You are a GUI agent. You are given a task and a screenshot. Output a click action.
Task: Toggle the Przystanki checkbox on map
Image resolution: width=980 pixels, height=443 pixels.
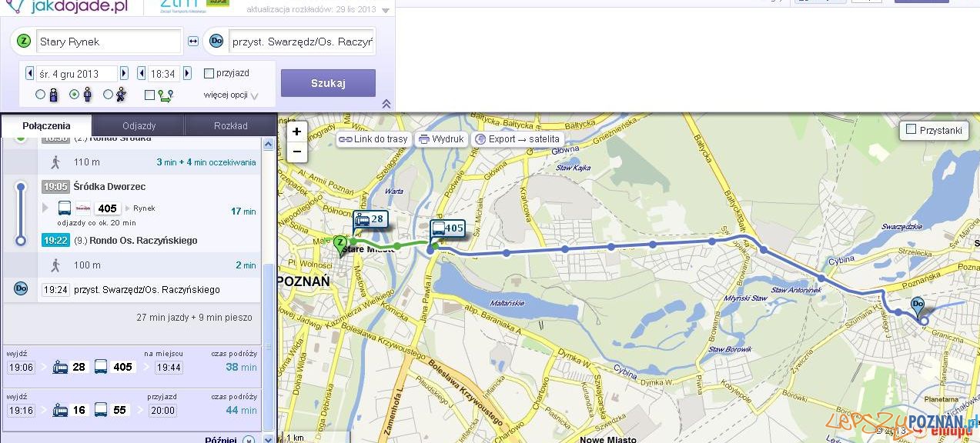pos(911,130)
